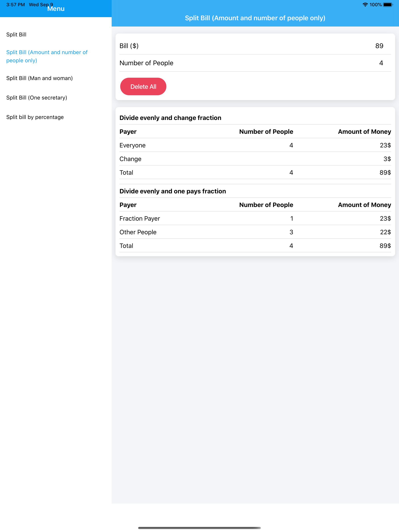Go to Split bill by percentage

pos(35,117)
